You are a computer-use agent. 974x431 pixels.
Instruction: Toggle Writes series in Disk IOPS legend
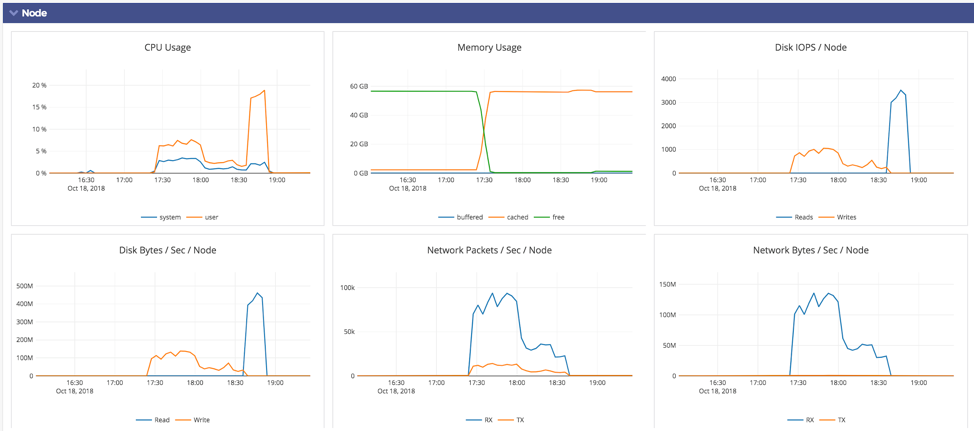point(845,217)
